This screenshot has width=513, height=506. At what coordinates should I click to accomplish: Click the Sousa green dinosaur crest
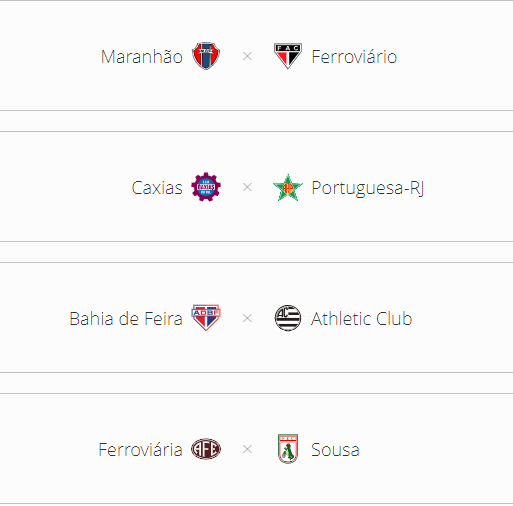point(288,449)
